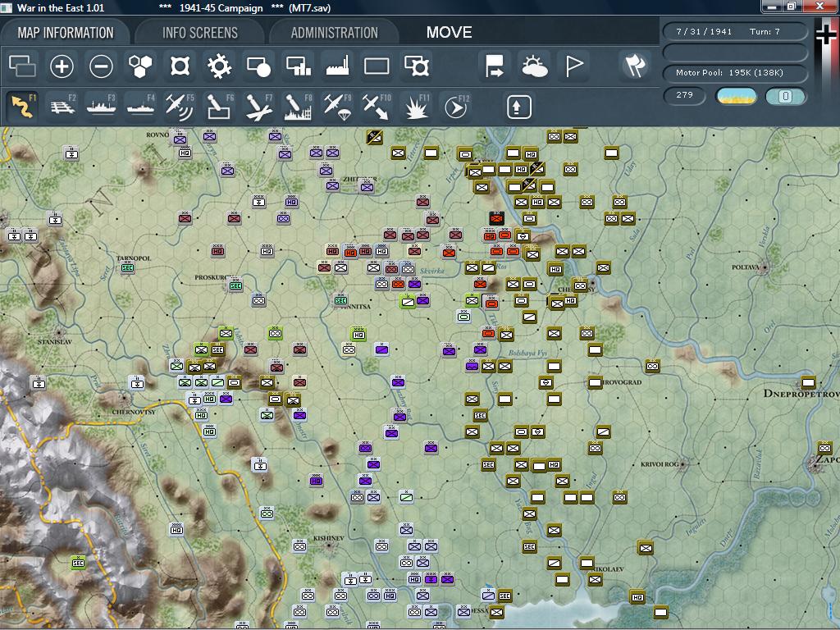This screenshot has height=630, width=840.
Task: Open the Info Screens tab
Action: (x=199, y=33)
